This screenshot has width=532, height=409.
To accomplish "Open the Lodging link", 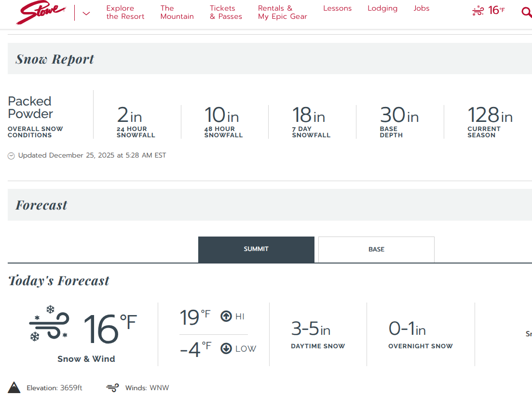I will tap(382, 9).
